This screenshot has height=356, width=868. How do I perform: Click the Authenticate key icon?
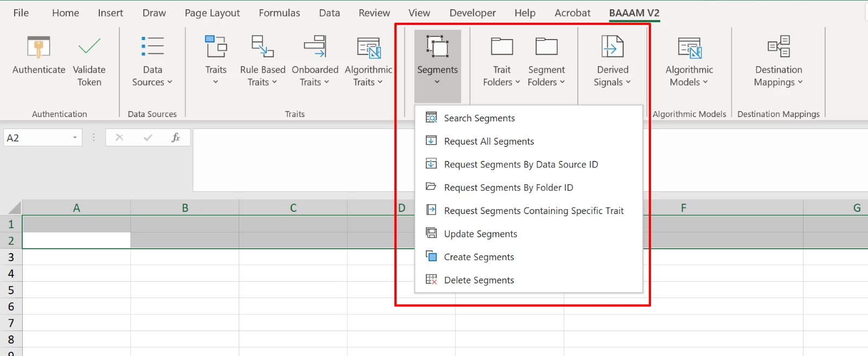click(39, 47)
